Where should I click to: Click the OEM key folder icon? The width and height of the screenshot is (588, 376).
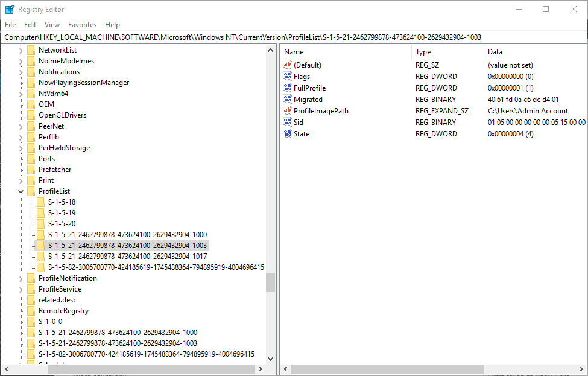(x=31, y=104)
